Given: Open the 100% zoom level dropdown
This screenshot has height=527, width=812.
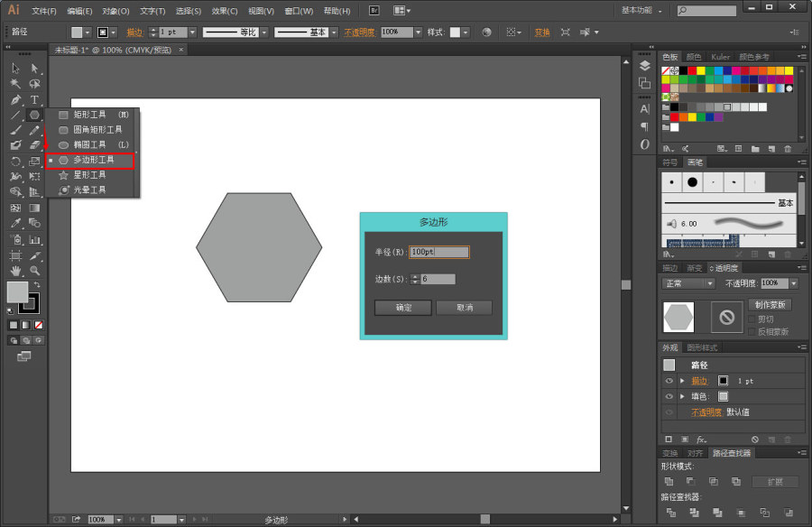Looking at the screenshot, I should tap(119, 519).
